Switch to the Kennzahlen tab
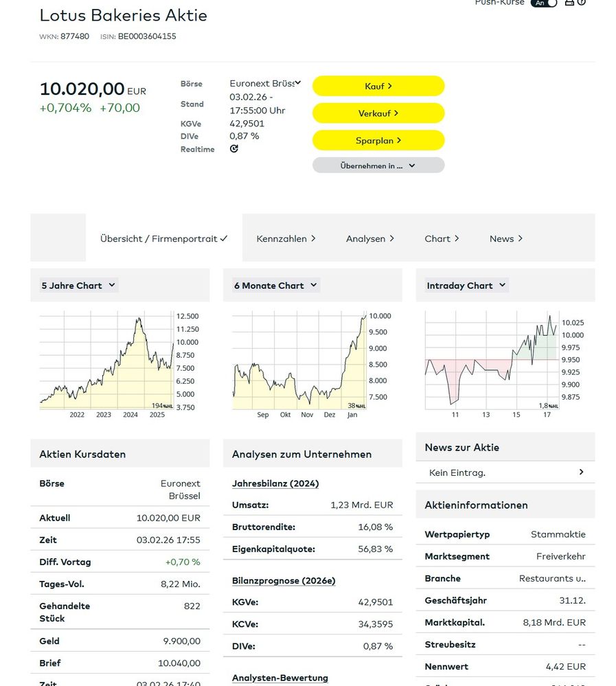 point(286,238)
